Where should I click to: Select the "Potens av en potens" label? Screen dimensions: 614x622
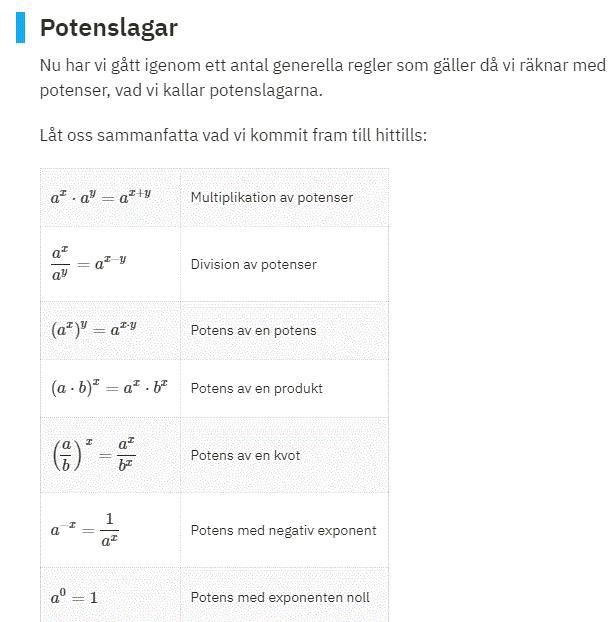point(253,331)
